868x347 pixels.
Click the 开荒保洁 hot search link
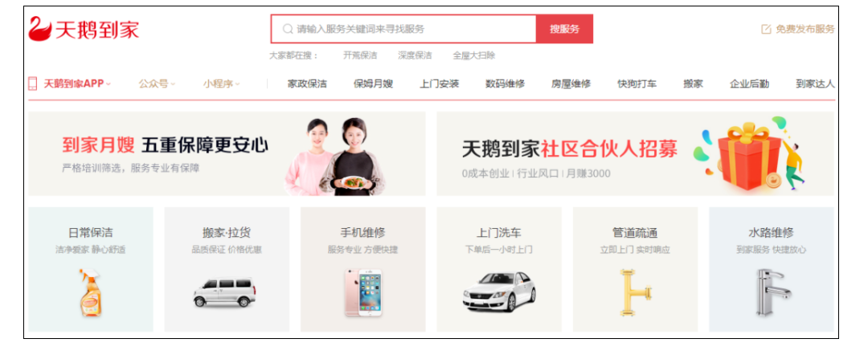pyautogui.click(x=360, y=55)
